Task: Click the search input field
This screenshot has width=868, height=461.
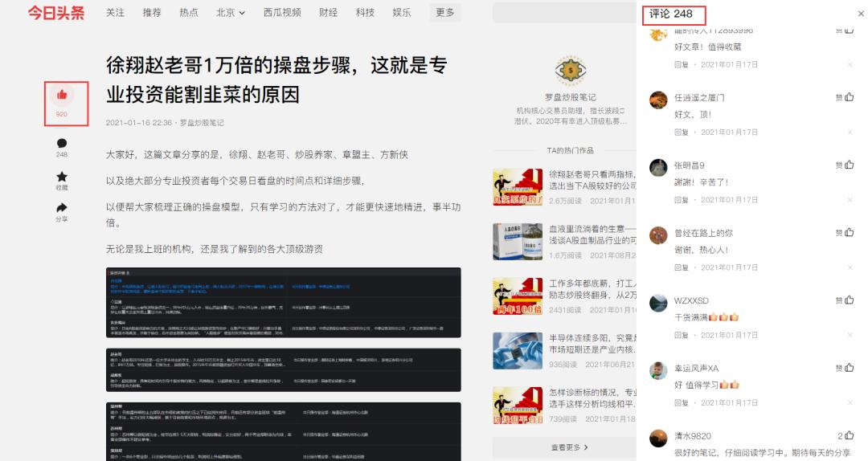Action: point(564,13)
